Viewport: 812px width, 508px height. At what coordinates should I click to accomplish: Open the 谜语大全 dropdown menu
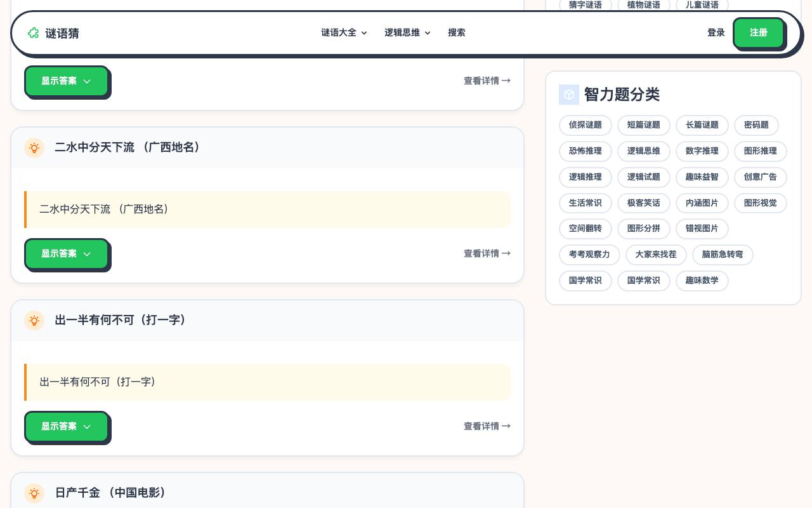pos(344,32)
